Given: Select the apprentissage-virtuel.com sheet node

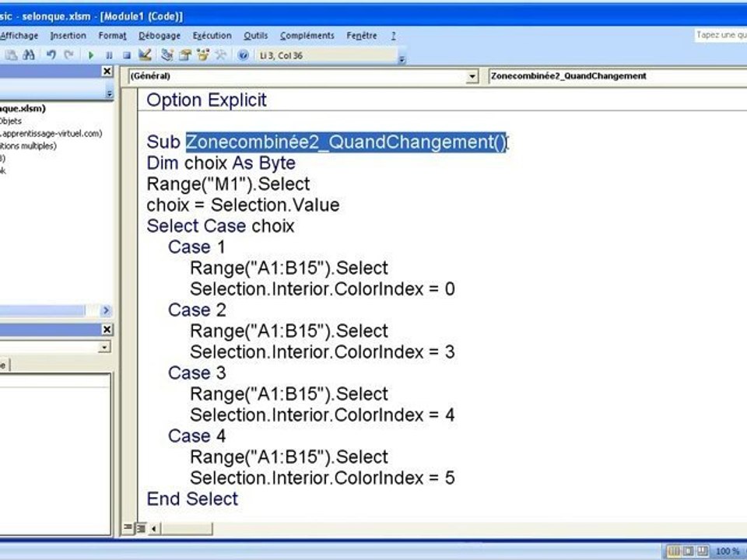Looking at the screenshot, I should (x=51, y=134).
